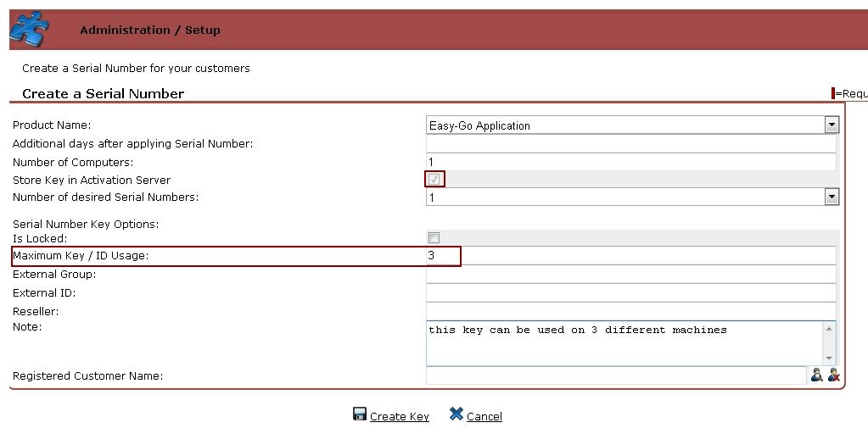Click the Create Key link
Image resolution: width=868 pixels, height=428 pixels.
click(399, 416)
